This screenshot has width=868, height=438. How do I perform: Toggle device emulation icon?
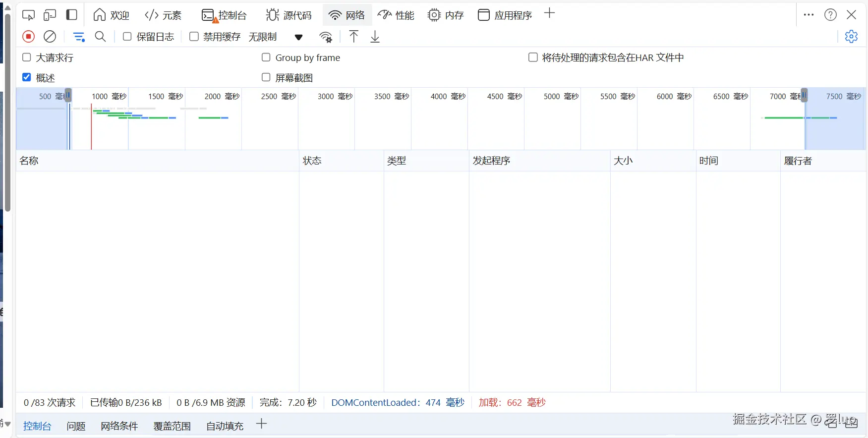point(50,15)
